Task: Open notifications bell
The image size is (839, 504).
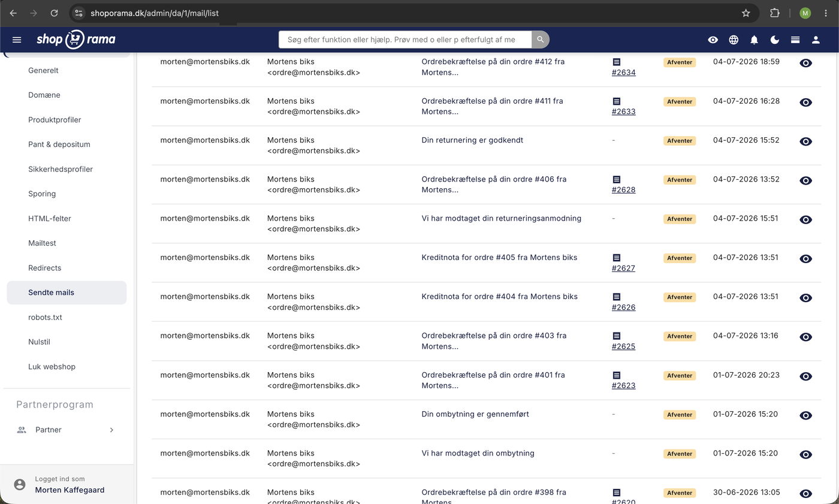Action: [x=754, y=40]
